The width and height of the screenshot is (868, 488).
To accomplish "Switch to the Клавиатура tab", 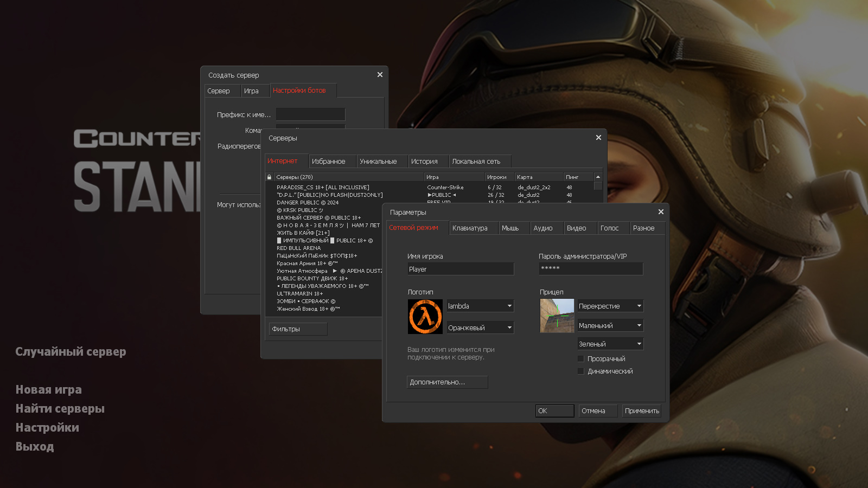I will (470, 228).
